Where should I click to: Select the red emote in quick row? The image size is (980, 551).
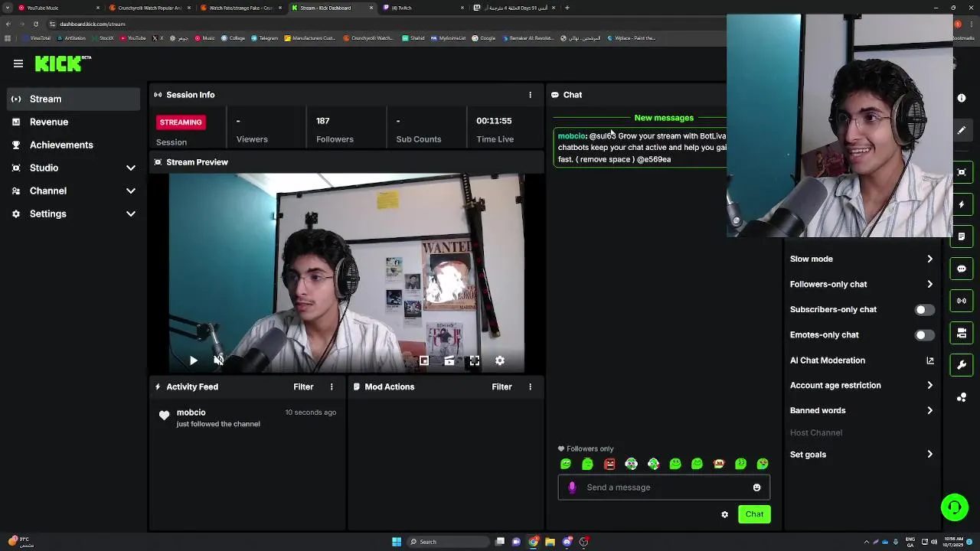click(x=609, y=464)
